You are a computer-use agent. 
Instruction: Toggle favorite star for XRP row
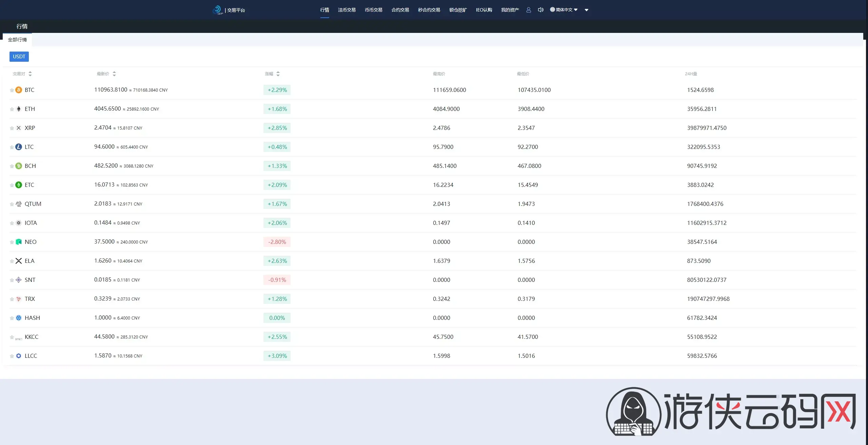(12, 128)
